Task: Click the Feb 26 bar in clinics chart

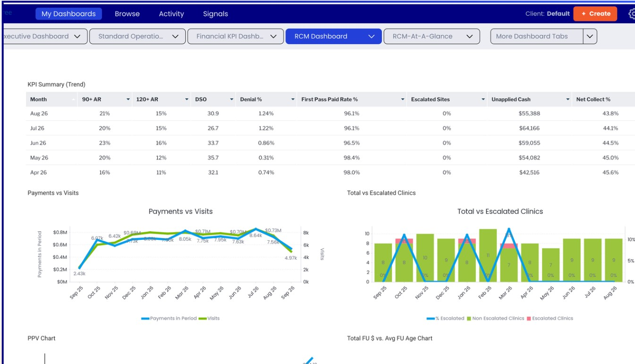Action: coord(488,255)
